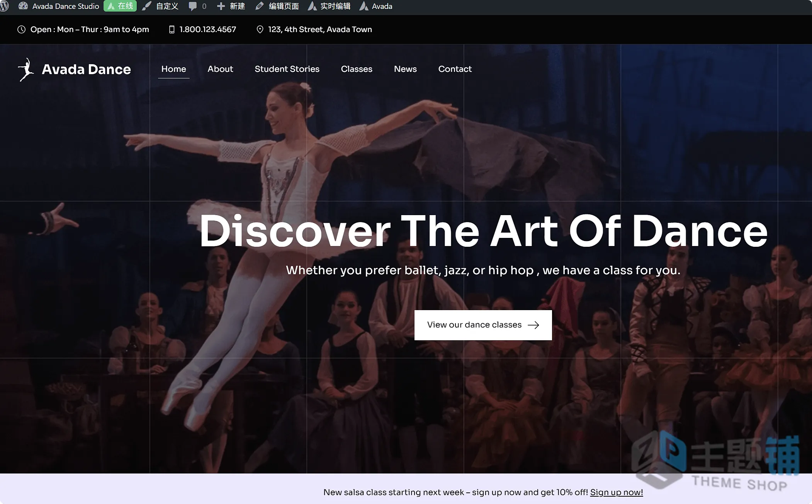
Task: Click the arrow icon in classes button
Action: (x=533, y=325)
